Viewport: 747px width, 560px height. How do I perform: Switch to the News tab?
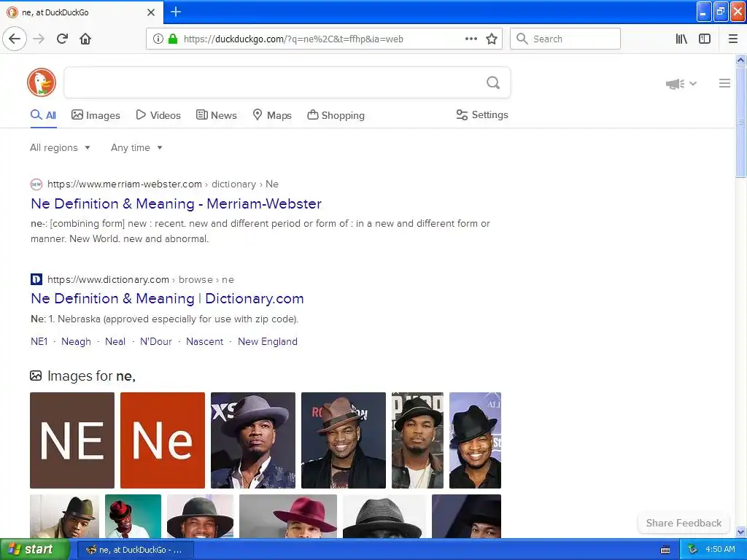click(216, 115)
